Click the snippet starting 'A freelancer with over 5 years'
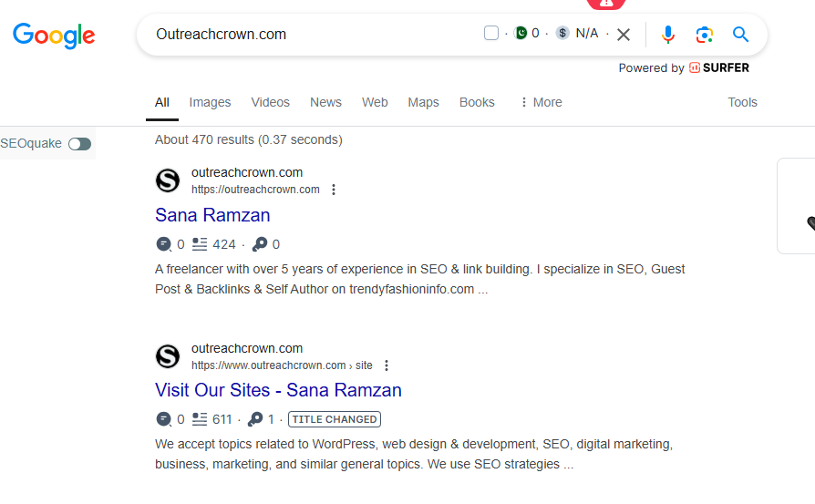This screenshot has width=815, height=504. [x=420, y=279]
